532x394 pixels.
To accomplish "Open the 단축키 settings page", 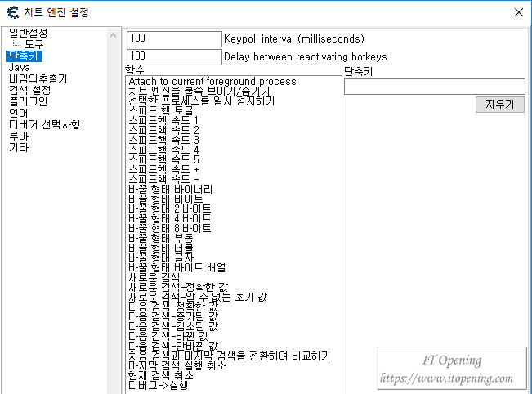I will (24, 56).
